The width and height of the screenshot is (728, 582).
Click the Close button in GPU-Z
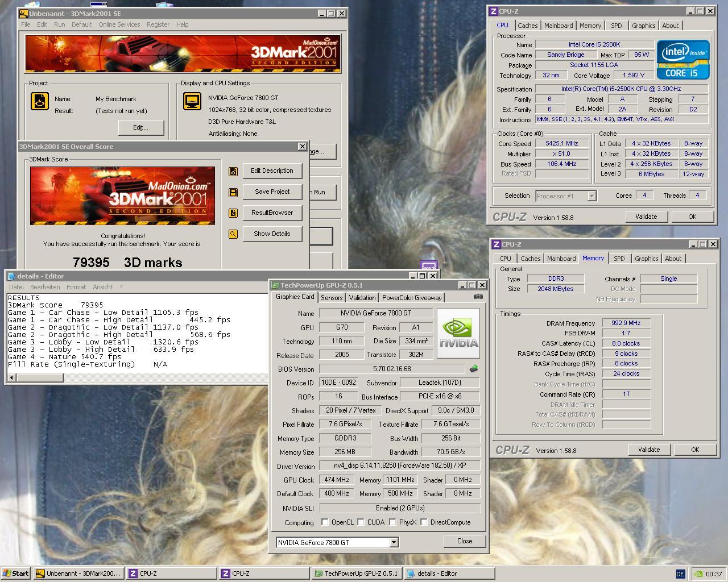[x=465, y=541]
